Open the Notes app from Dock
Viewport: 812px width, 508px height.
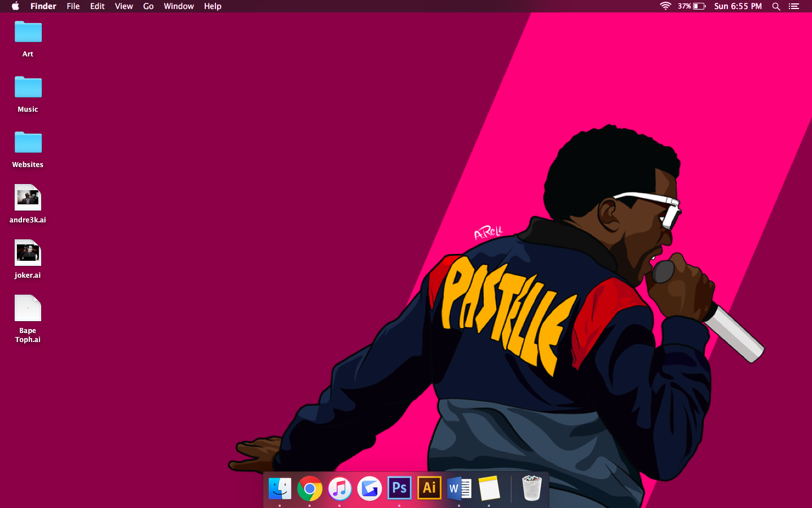coord(489,489)
